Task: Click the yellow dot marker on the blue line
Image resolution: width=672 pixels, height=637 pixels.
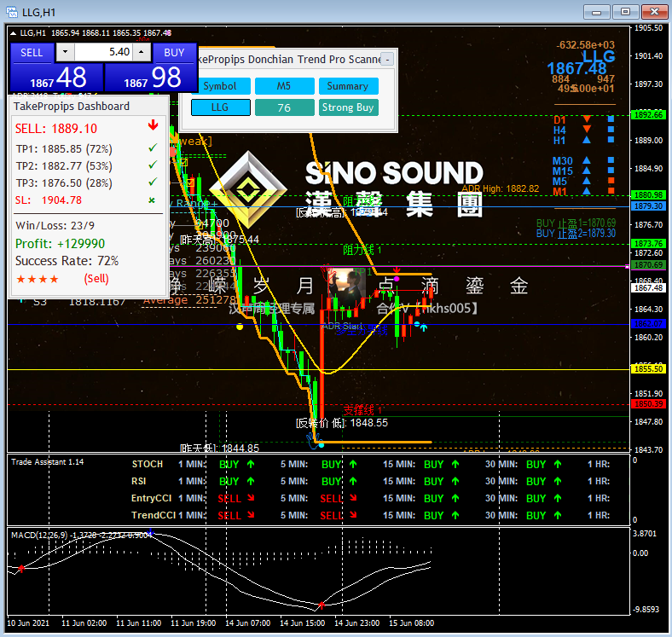Action: point(240,327)
